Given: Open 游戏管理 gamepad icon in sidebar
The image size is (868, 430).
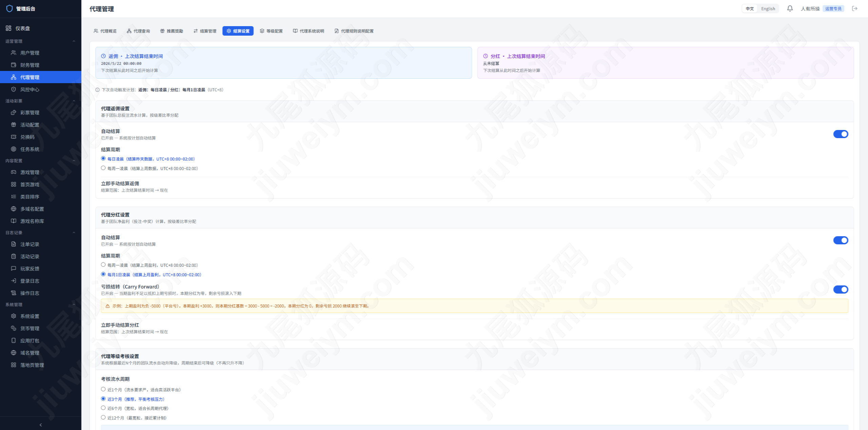Looking at the screenshot, I should [x=14, y=172].
